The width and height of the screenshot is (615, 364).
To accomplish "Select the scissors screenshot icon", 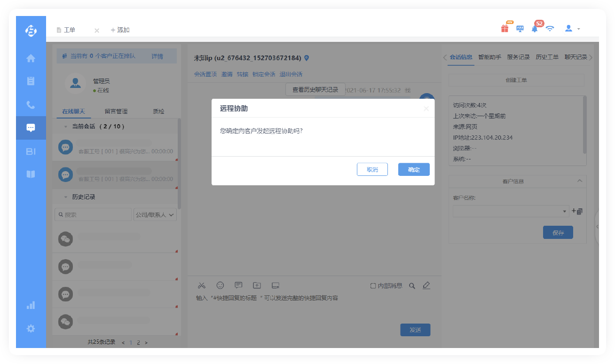I will 202,285.
